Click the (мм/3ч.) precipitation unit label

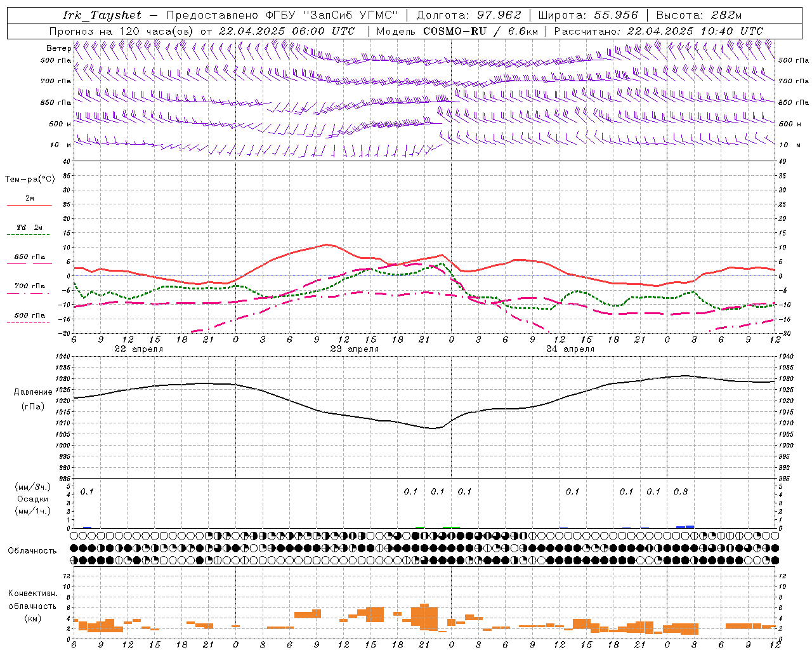[x=33, y=487]
